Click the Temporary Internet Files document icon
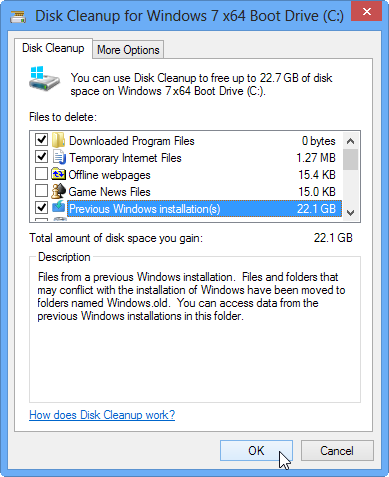Screen dimensions: 389x477 pos(59,157)
